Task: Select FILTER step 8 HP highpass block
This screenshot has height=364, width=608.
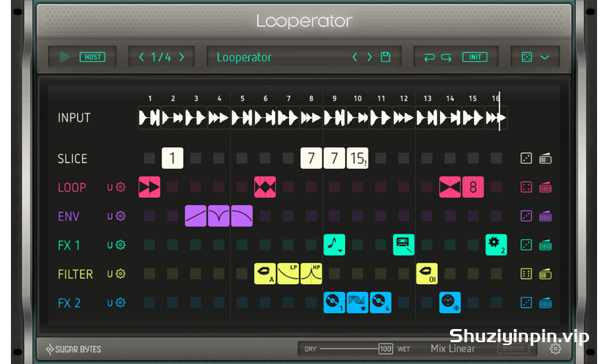Action: [x=311, y=274]
